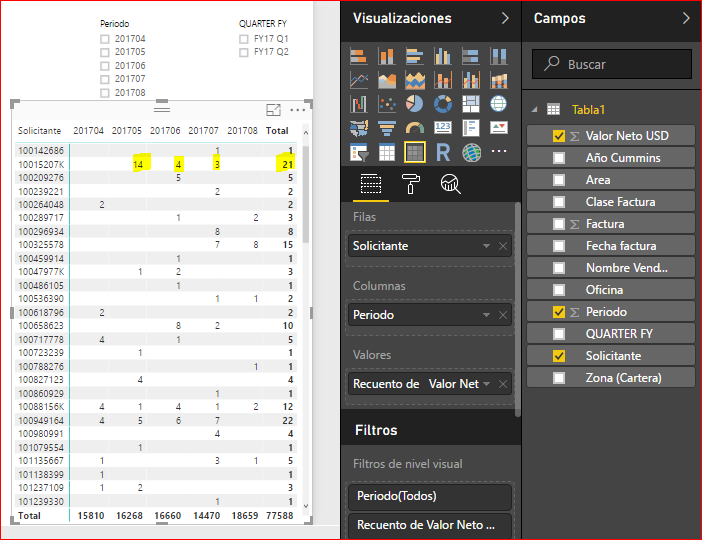Select the stacked column chart visualization
This screenshot has height=540, width=702.
(x=386, y=57)
